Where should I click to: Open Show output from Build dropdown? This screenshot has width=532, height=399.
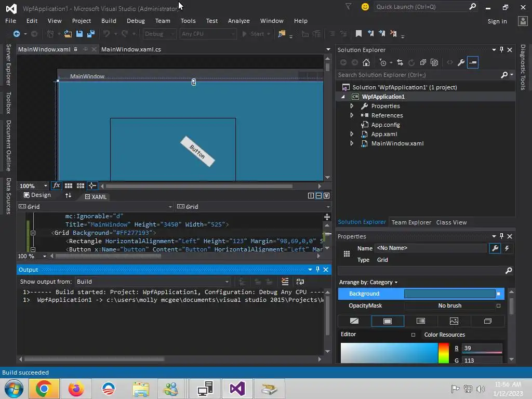227,282
